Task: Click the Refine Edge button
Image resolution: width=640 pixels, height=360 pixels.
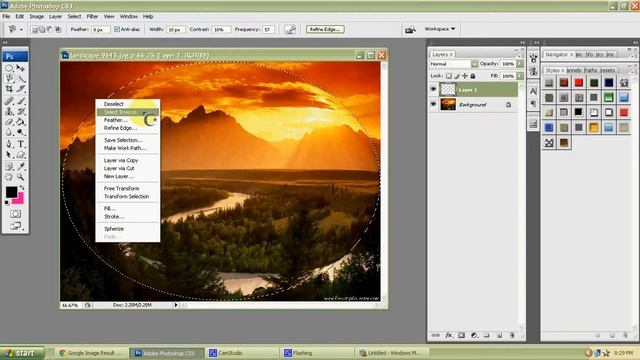Action: pyautogui.click(x=325, y=29)
